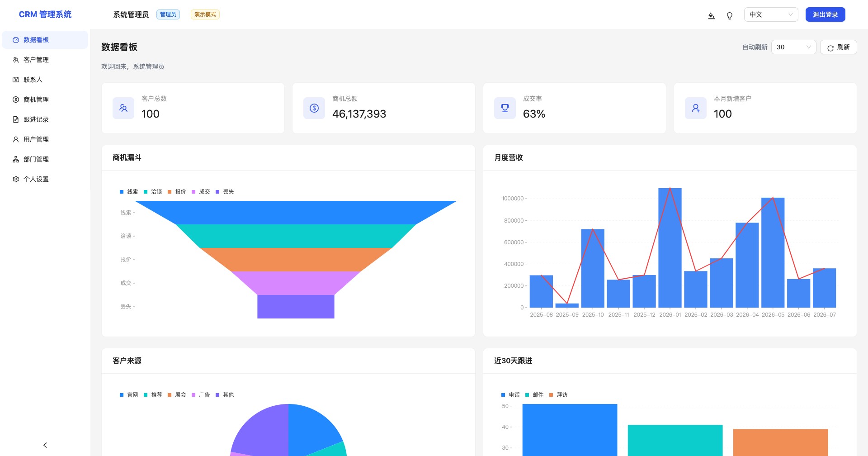
Task: Click the 系统管理员 username text in header
Action: (x=131, y=14)
